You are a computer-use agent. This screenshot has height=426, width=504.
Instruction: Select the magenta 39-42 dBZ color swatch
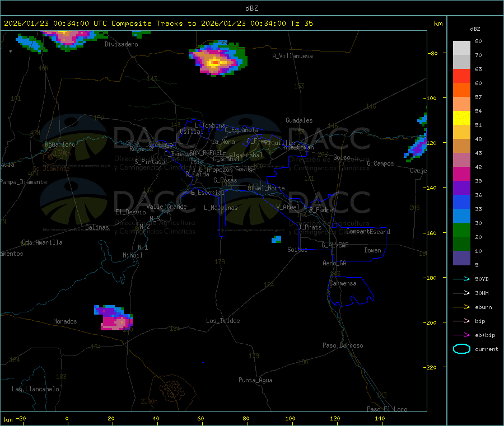coord(461,174)
